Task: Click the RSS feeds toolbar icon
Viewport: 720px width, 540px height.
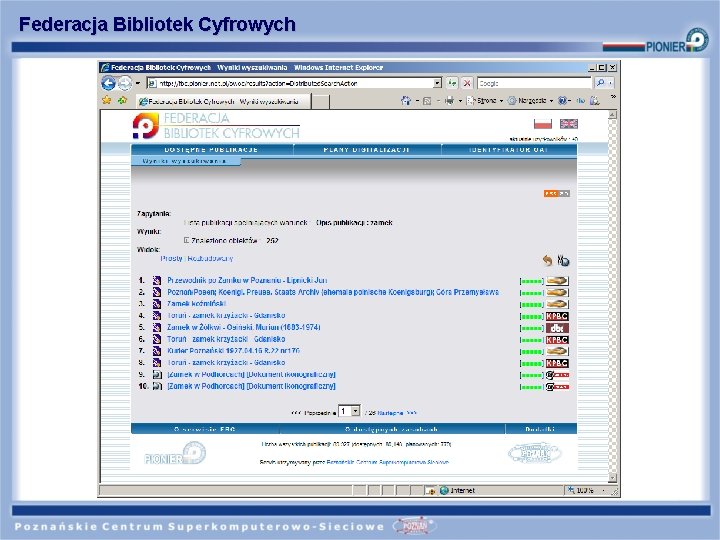Action: [427, 101]
